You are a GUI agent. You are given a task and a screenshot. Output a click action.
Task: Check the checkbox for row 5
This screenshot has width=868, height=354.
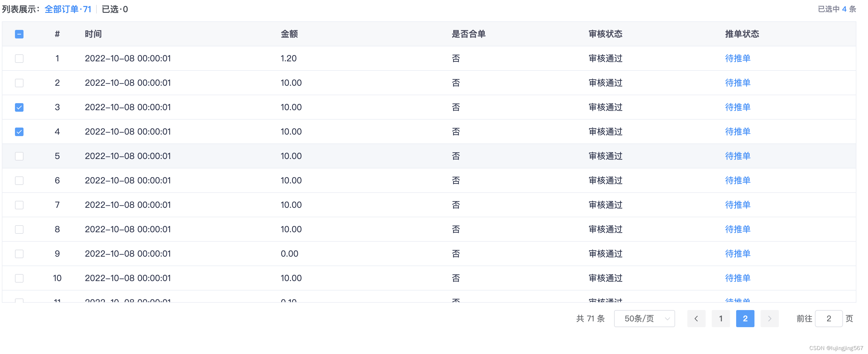19,156
